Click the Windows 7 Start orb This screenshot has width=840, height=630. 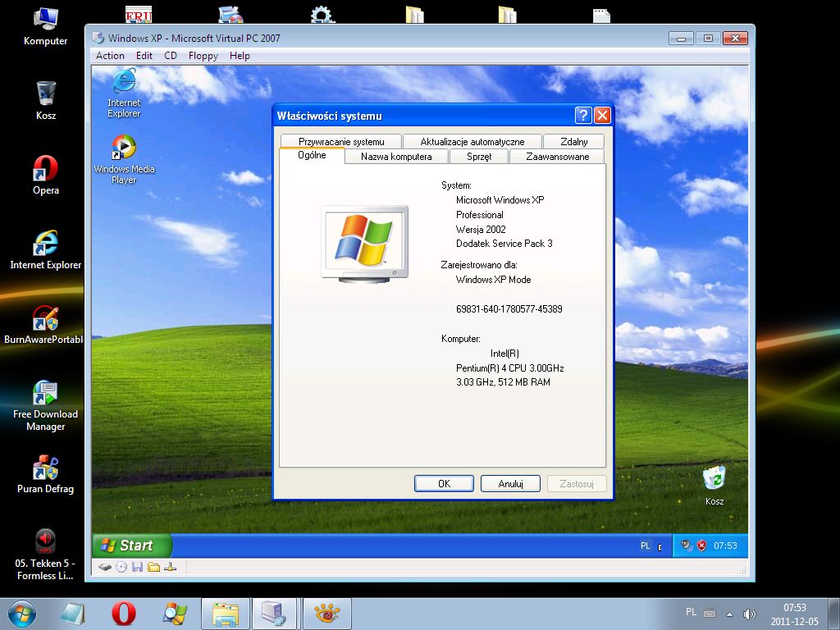pyautogui.click(x=22, y=614)
